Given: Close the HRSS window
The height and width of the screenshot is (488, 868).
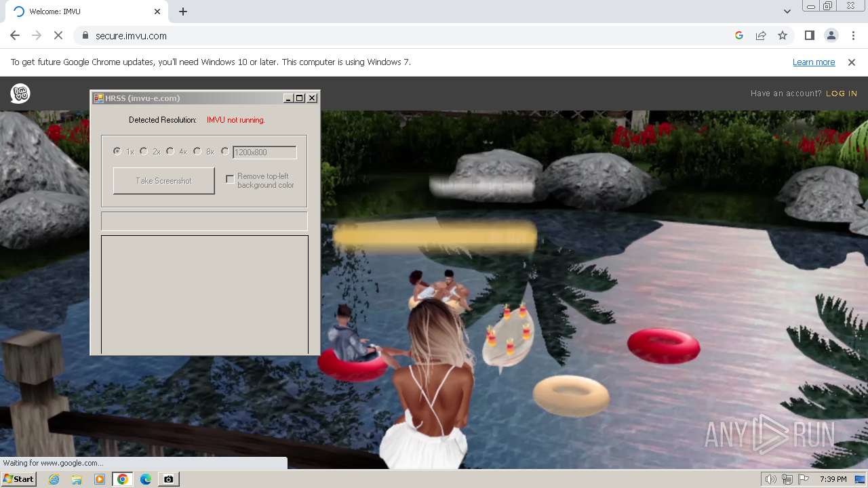Looking at the screenshot, I should click(312, 98).
